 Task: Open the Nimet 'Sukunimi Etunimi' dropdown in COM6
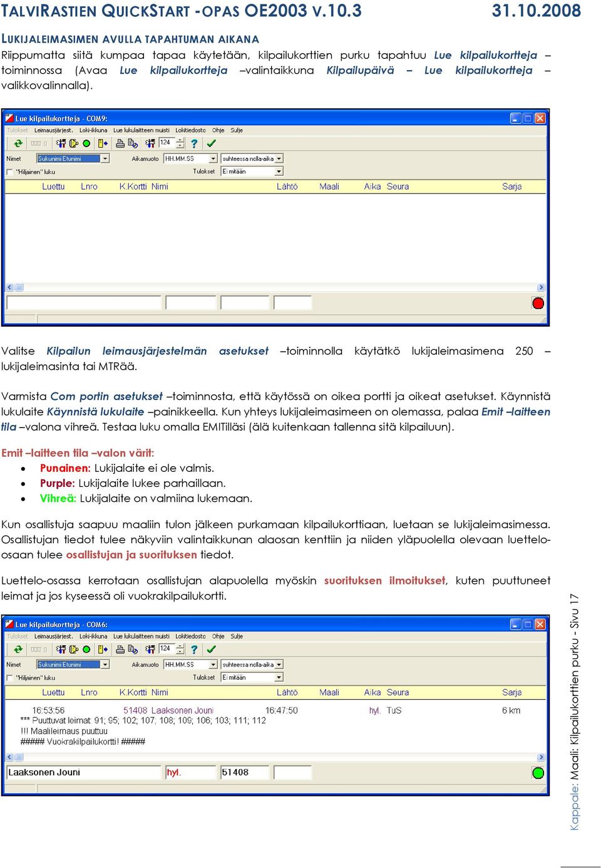click(105, 665)
